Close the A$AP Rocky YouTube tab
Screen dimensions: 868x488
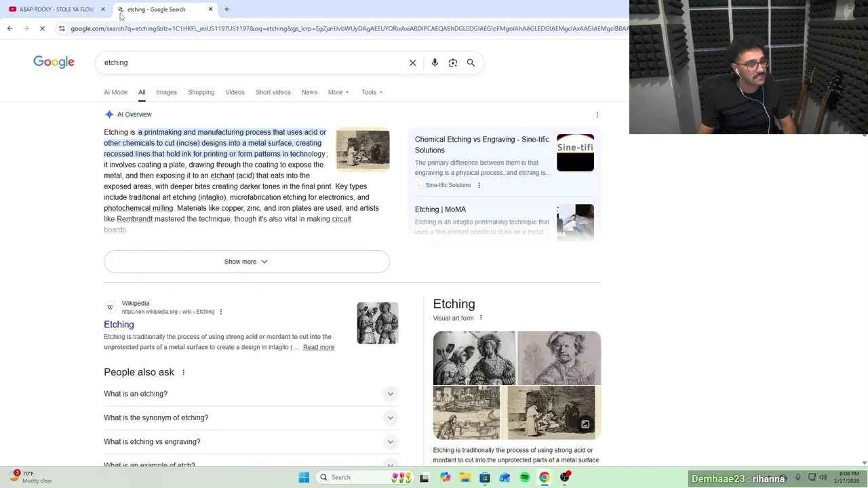[x=103, y=9]
